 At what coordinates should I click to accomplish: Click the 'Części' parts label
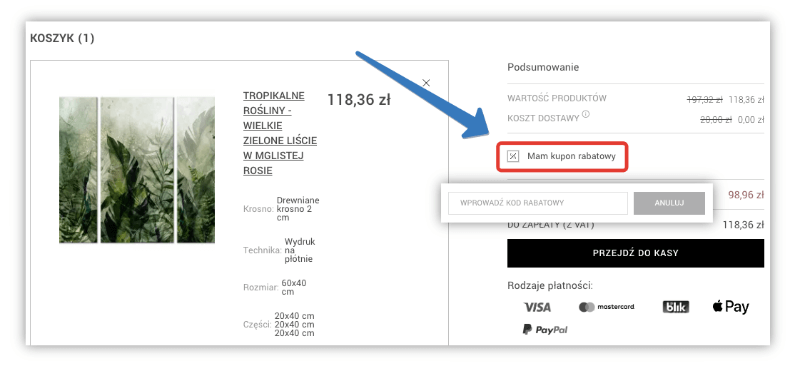pos(257,325)
